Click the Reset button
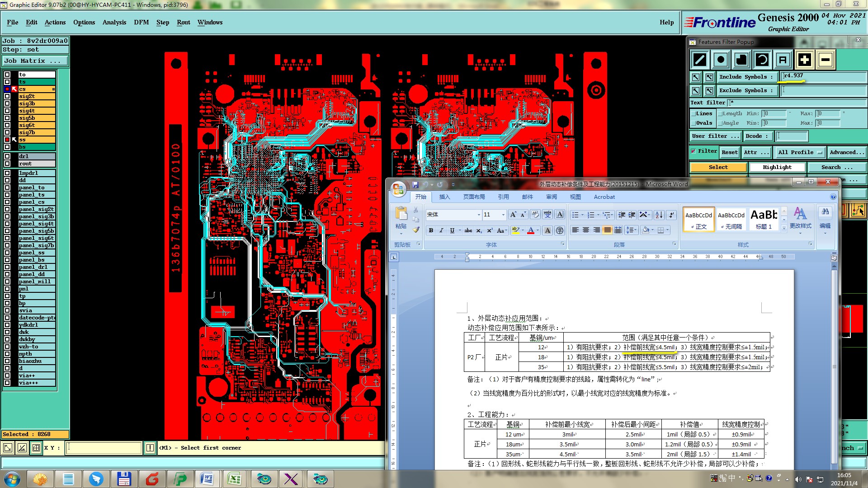868x488 pixels. pos(729,152)
